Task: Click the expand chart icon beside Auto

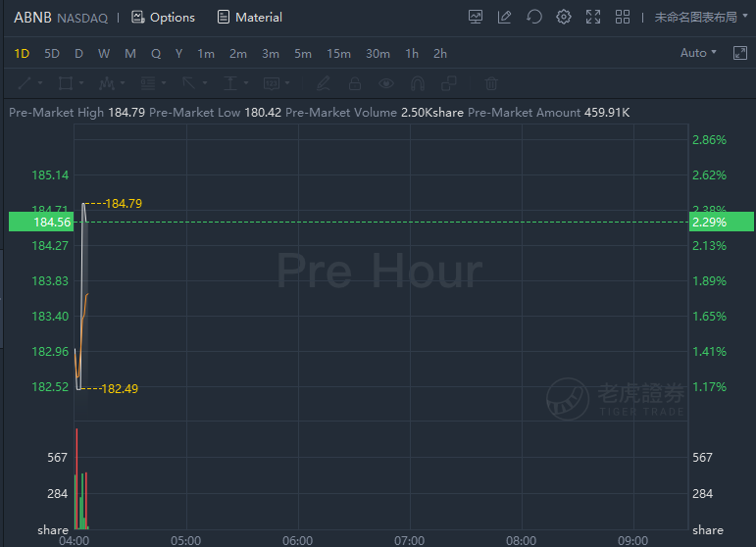Action: click(740, 53)
